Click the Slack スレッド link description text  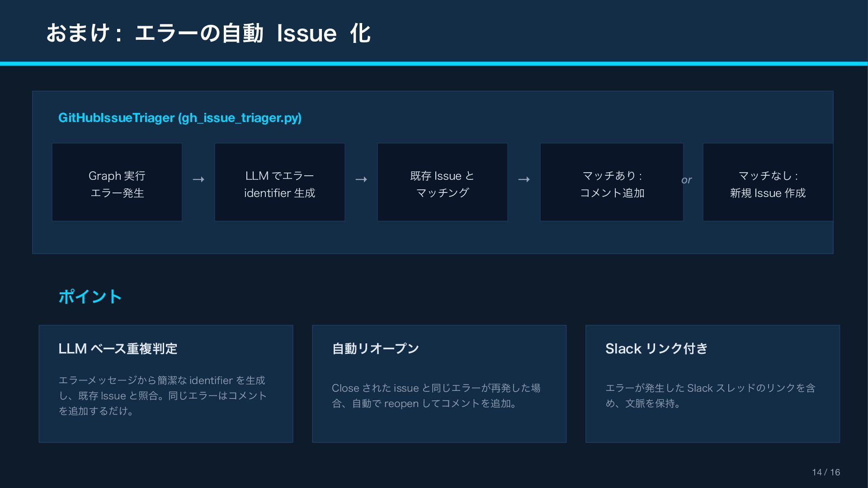click(x=710, y=396)
